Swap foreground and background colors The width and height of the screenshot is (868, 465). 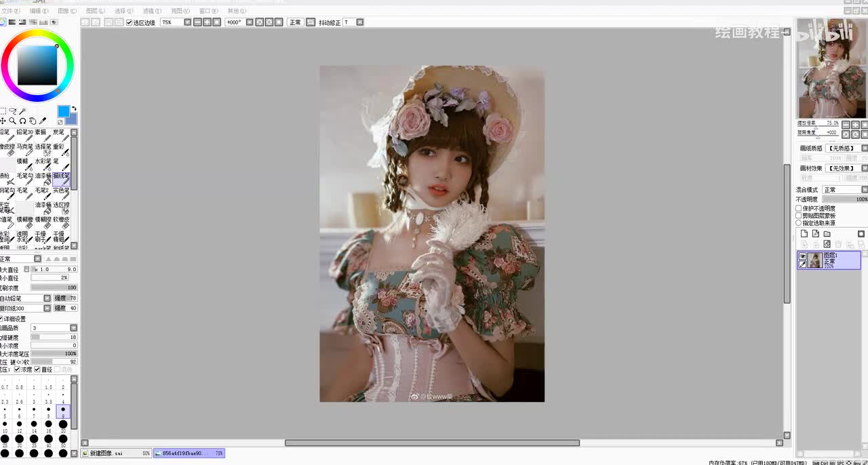click(x=74, y=108)
